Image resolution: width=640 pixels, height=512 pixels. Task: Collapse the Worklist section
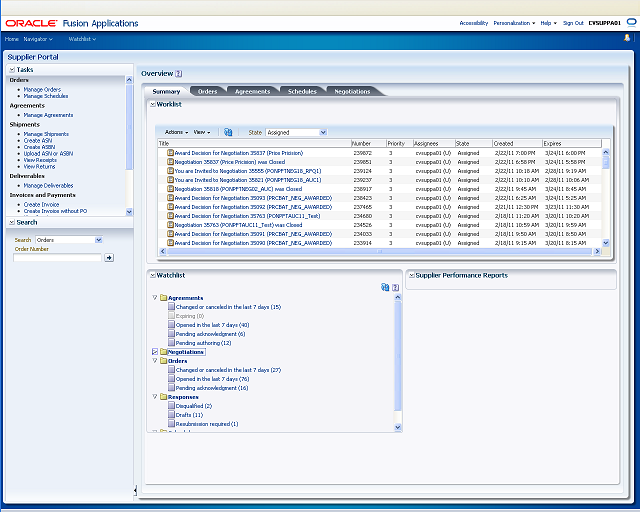(153, 105)
